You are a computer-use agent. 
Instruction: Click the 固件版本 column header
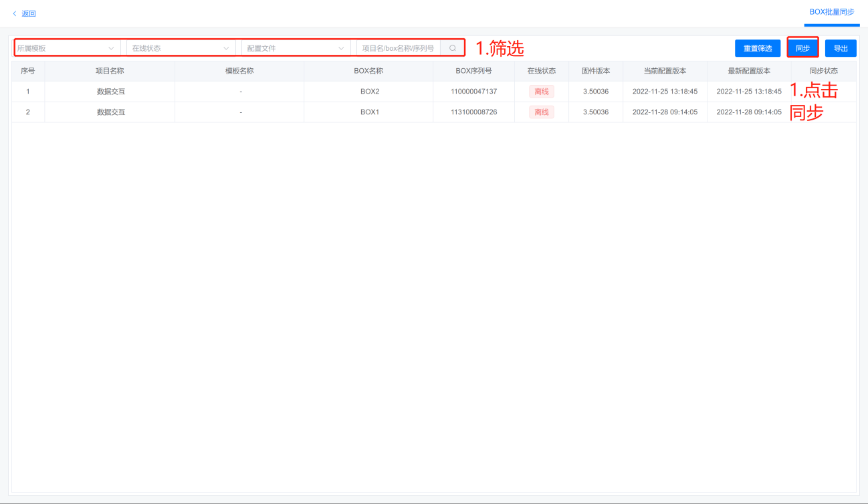click(596, 71)
